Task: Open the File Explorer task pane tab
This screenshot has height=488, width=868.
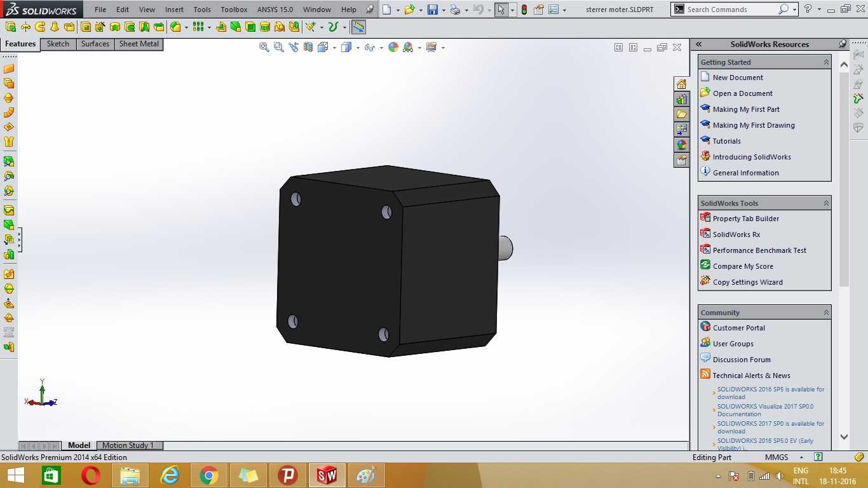Action: pos(681,114)
